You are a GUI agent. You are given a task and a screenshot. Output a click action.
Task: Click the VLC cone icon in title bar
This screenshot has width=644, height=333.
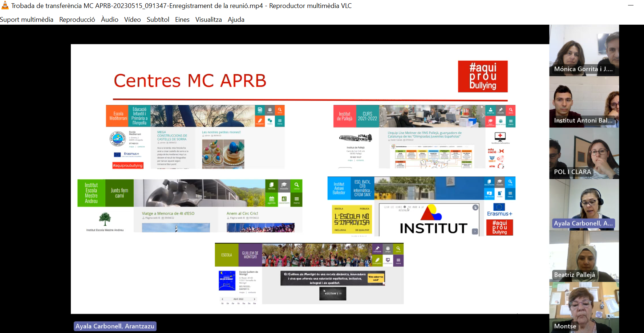[x=5, y=5]
